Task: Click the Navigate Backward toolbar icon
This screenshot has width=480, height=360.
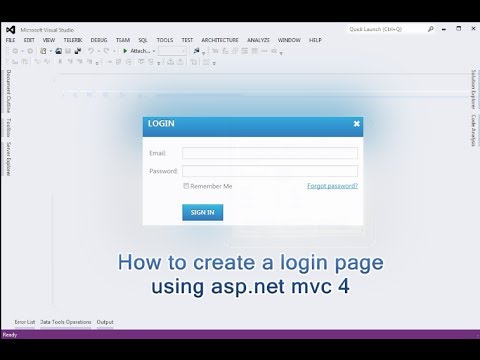Action: [15, 51]
